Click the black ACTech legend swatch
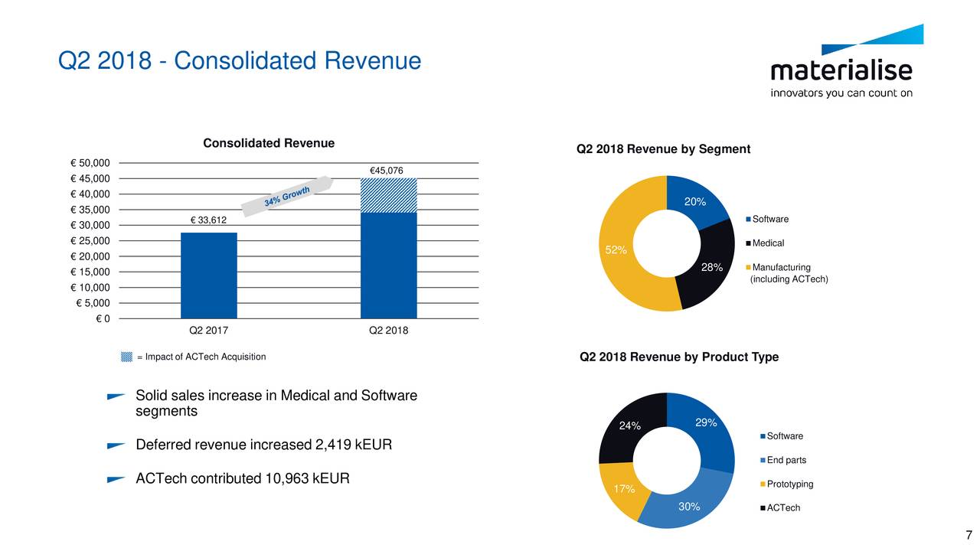Viewport: 980px width, 551px height. pyautogui.click(x=763, y=509)
